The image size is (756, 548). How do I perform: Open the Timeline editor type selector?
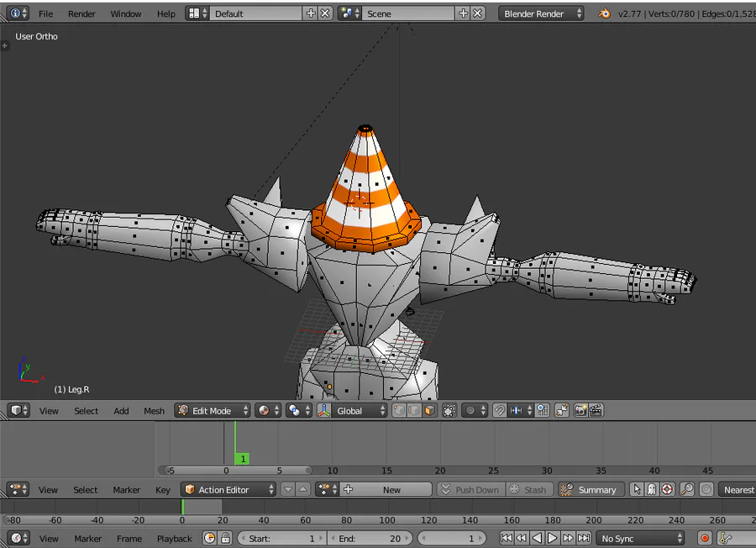point(19,539)
